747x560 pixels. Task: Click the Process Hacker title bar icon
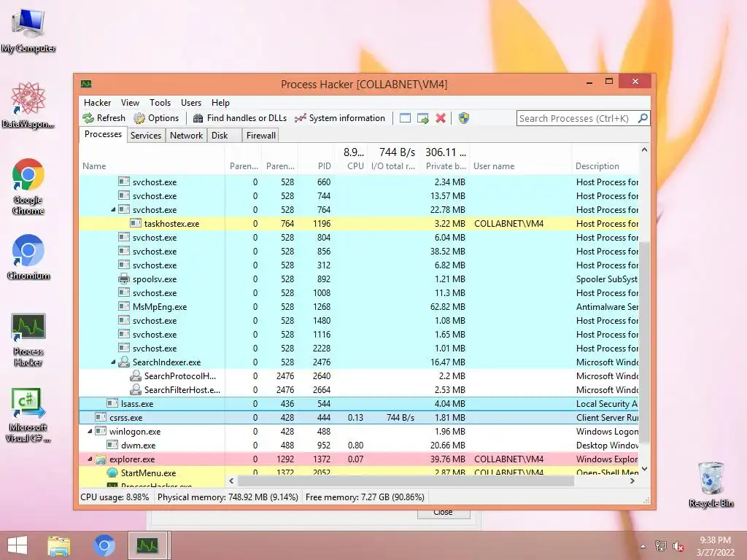click(x=86, y=85)
